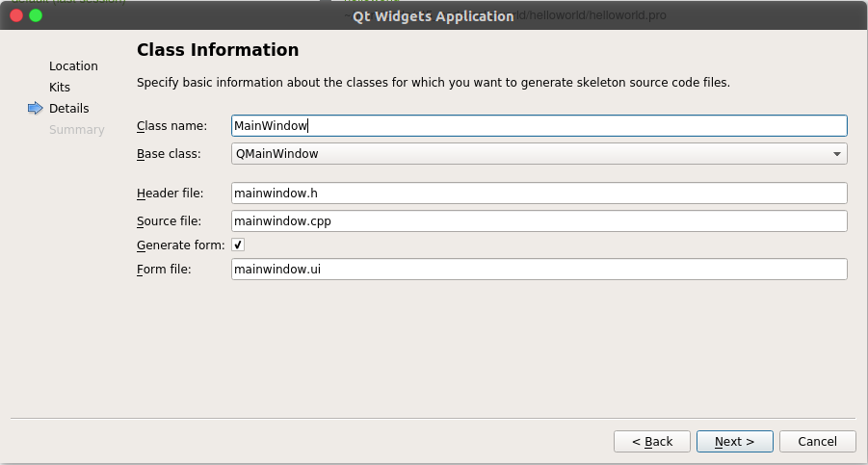Select the Details step in sidebar
The width and height of the screenshot is (868, 465).
(x=69, y=109)
